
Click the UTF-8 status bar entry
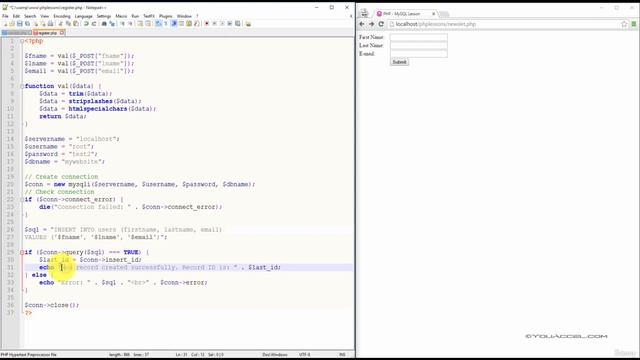click(x=304, y=355)
